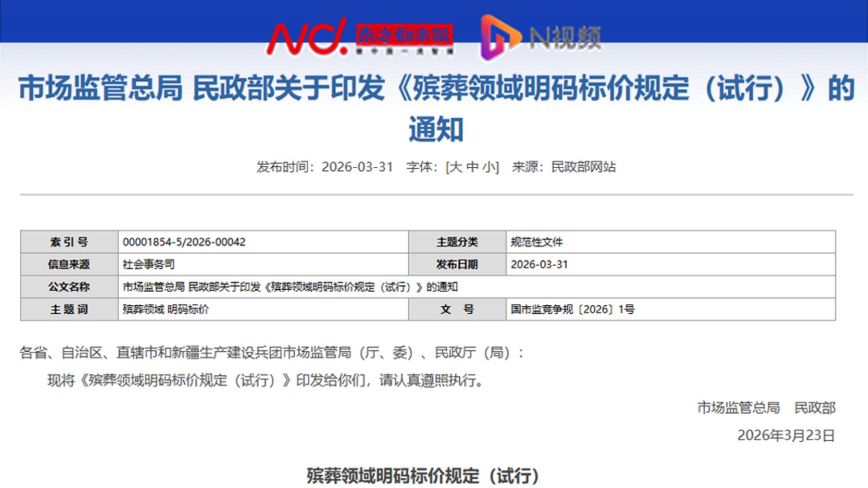Click the 民政部网站 source text

tap(583, 167)
